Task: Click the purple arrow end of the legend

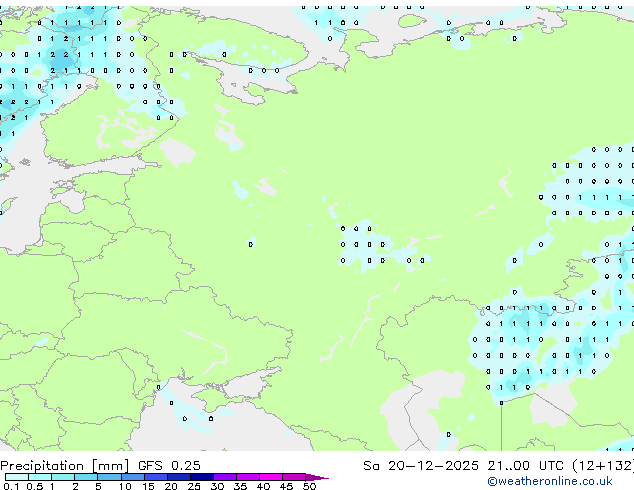Action: [317, 477]
